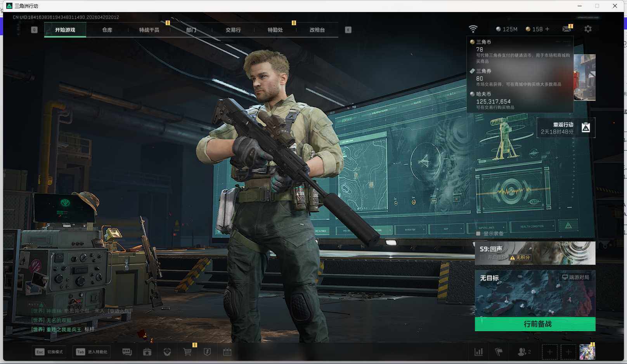The height and width of the screenshot is (364, 627).
Task: Open the crossed flags icon
Action: (x=499, y=352)
